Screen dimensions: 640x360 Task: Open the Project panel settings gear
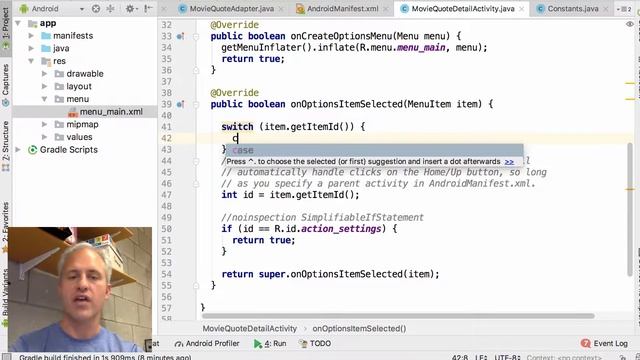click(x=130, y=9)
